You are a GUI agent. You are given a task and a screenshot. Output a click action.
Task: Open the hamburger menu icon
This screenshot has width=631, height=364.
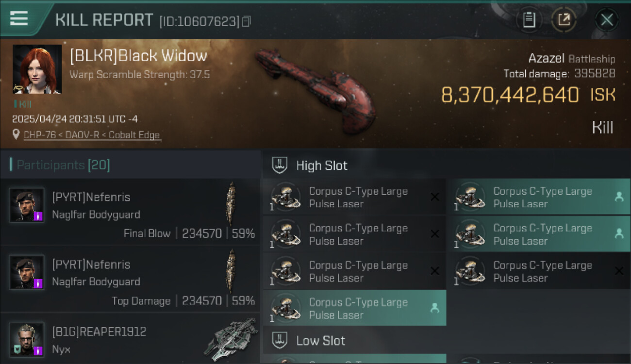pos(18,18)
